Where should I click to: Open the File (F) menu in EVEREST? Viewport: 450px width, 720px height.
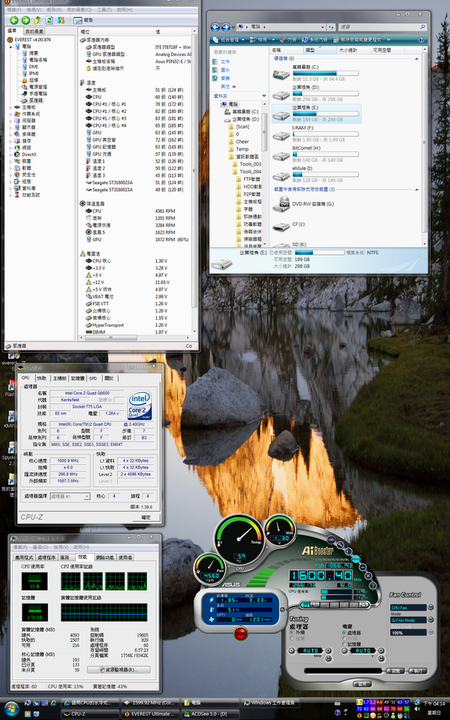click(x=14, y=10)
